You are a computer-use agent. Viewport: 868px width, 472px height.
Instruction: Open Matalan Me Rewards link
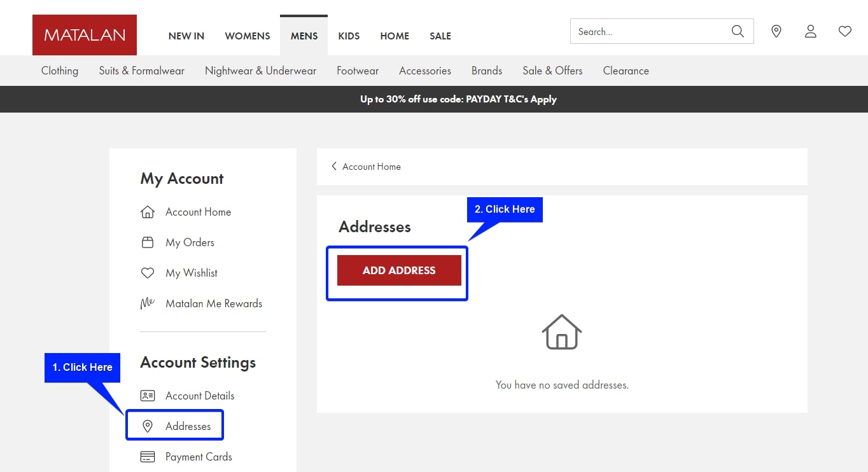[214, 303]
